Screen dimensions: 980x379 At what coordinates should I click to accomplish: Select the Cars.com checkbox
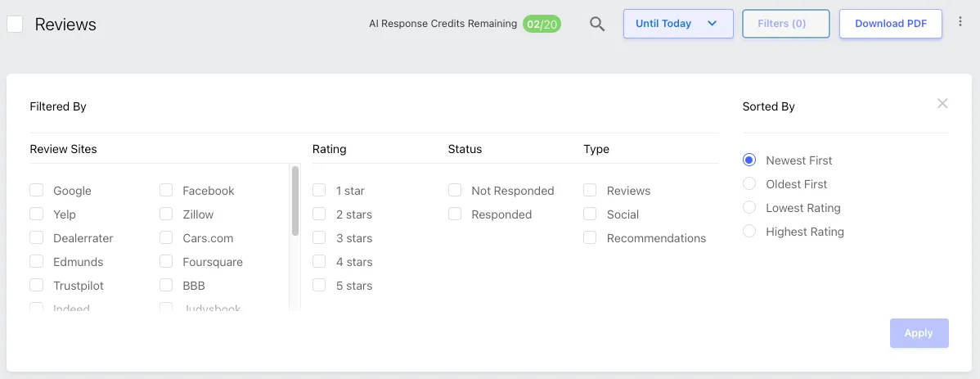pyautogui.click(x=166, y=237)
